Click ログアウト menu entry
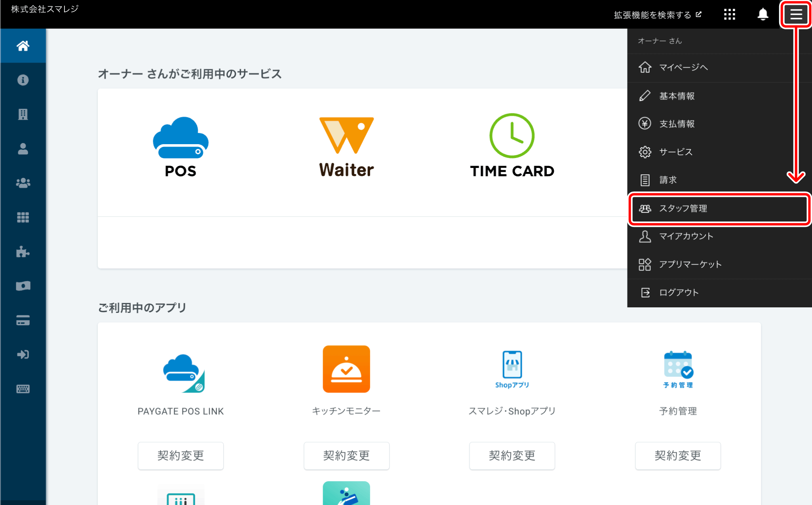The height and width of the screenshot is (505, 812). tap(678, 292)
